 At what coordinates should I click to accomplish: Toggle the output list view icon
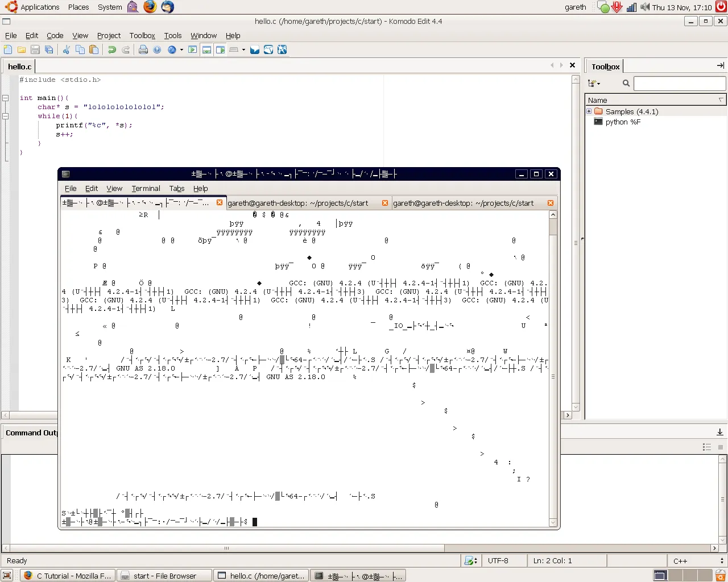pos(707,447)
